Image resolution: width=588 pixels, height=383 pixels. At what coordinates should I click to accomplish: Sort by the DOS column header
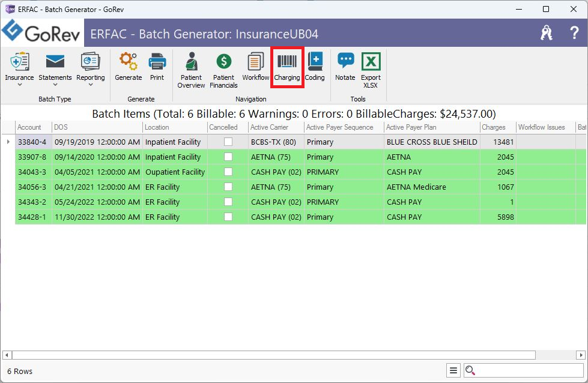(x=97, y=127)
